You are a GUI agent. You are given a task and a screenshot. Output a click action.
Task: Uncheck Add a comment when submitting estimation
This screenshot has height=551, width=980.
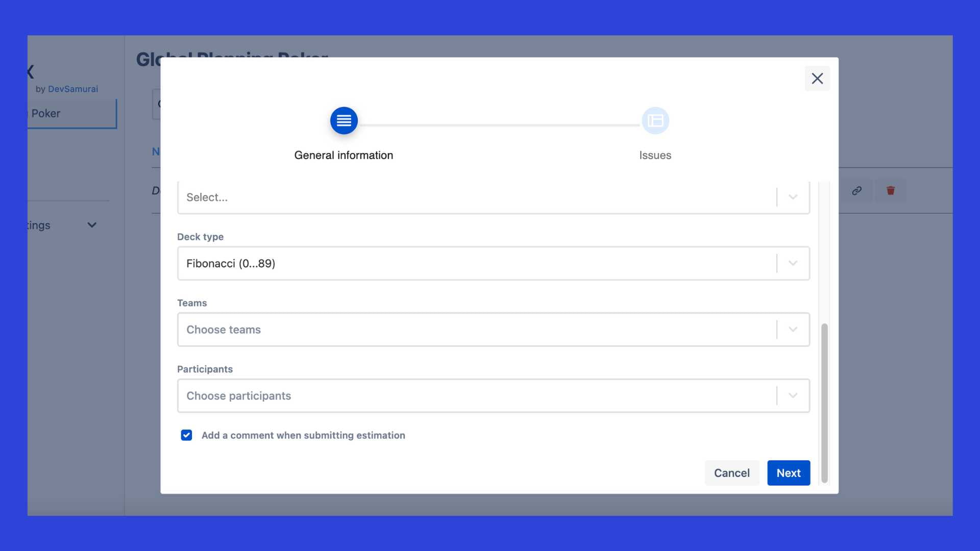[x=186, y=435]
